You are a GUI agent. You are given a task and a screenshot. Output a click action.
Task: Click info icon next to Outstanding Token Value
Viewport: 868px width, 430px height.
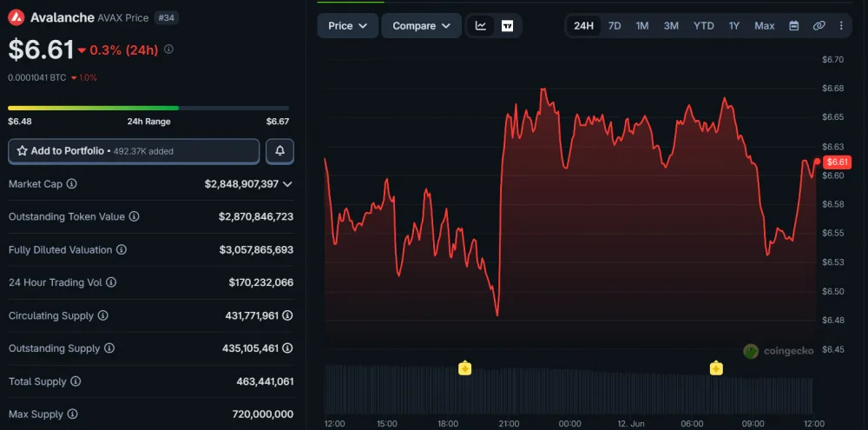pos(134,216)
